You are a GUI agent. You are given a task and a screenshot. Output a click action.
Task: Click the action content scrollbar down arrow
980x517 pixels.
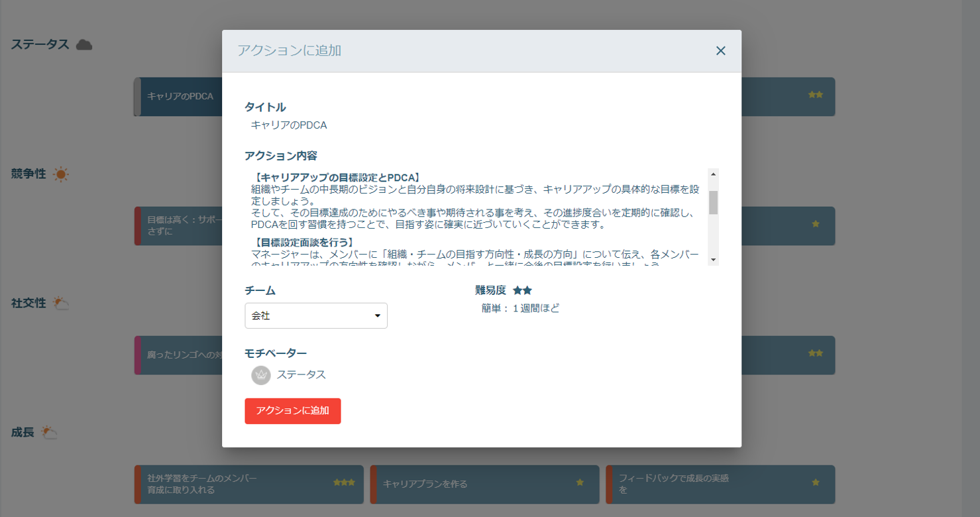click(714, 260)
